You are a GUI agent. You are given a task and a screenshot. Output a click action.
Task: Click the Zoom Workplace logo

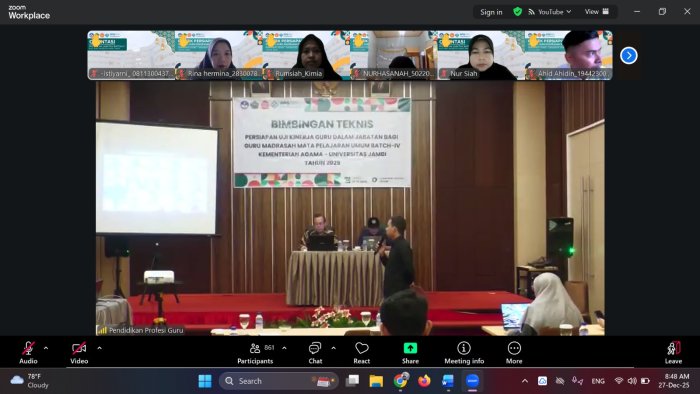[29, 12]
